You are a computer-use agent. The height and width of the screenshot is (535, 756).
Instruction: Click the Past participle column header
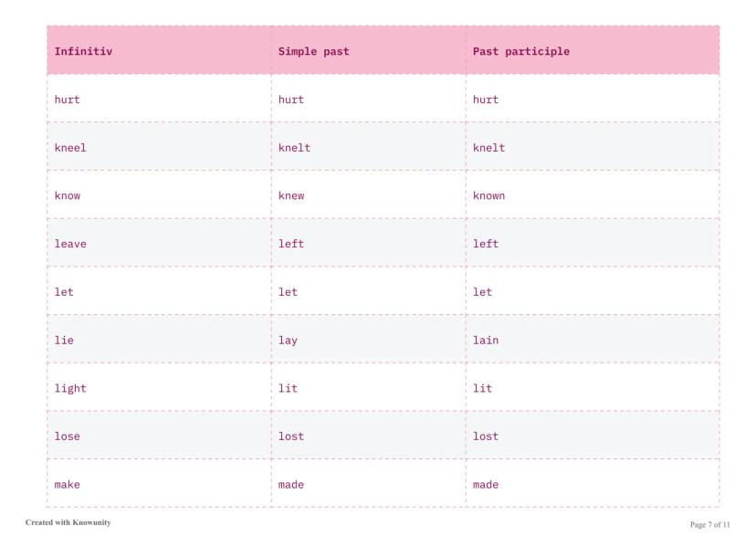[x=520, y=51]
